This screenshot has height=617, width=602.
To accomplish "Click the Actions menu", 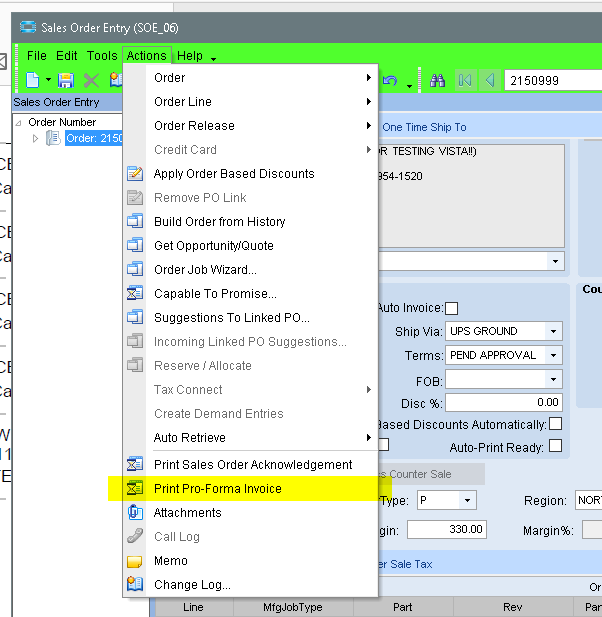I will tap(146, 56).
